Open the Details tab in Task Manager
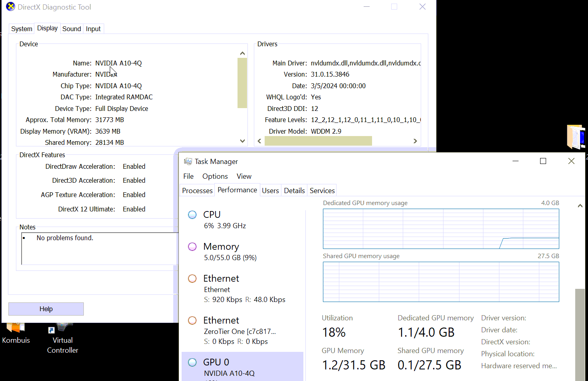The height and width of the screenshot is (381, 588). [295, 191]
